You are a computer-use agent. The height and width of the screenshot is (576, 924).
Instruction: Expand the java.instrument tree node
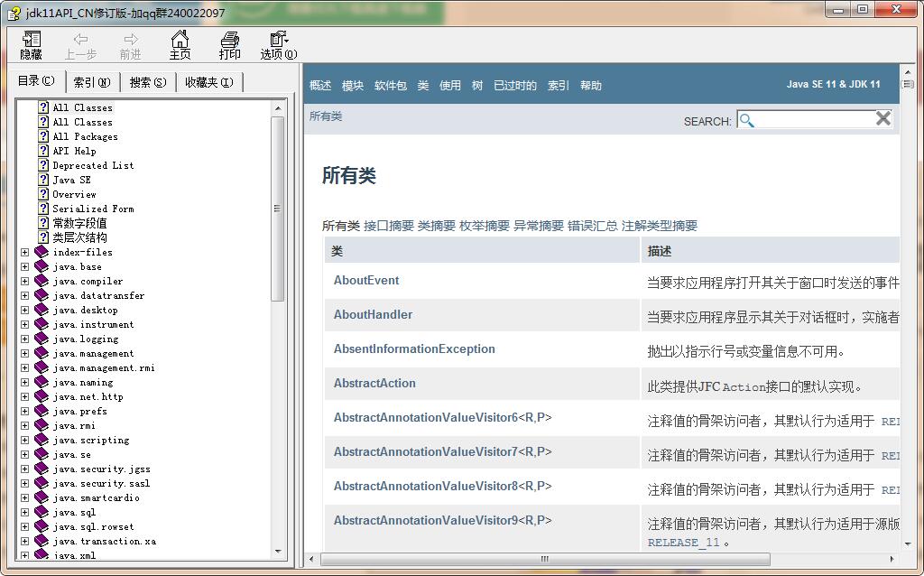(x=24, y=324)
